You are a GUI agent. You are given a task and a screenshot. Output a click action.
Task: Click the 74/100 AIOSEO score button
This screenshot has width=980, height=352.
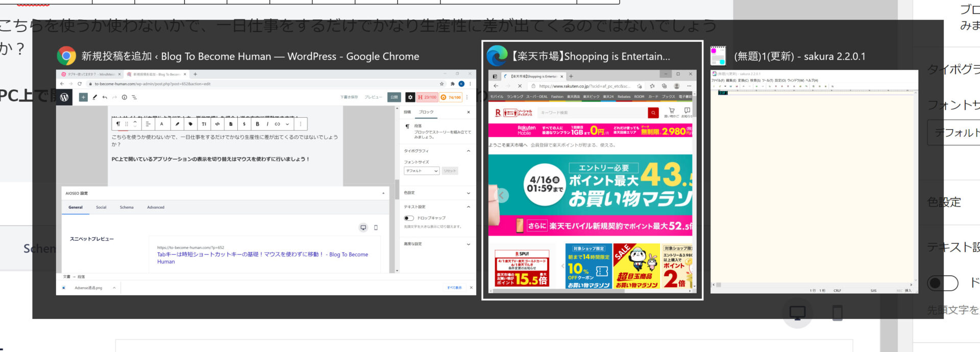pos(451,97)
